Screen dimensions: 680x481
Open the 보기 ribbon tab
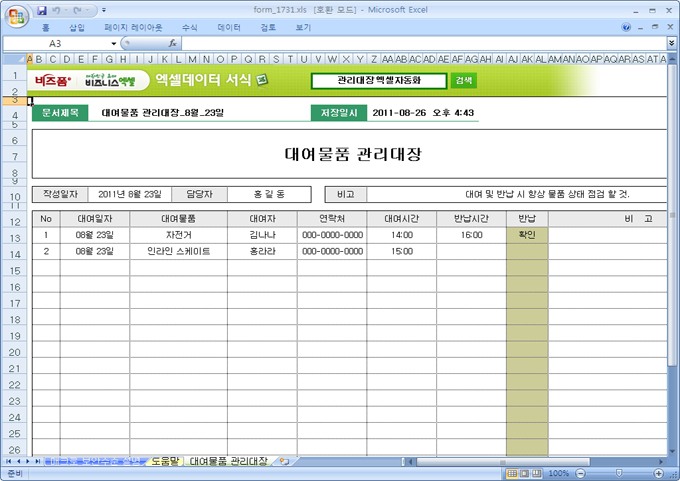click(x=303, y=28)
